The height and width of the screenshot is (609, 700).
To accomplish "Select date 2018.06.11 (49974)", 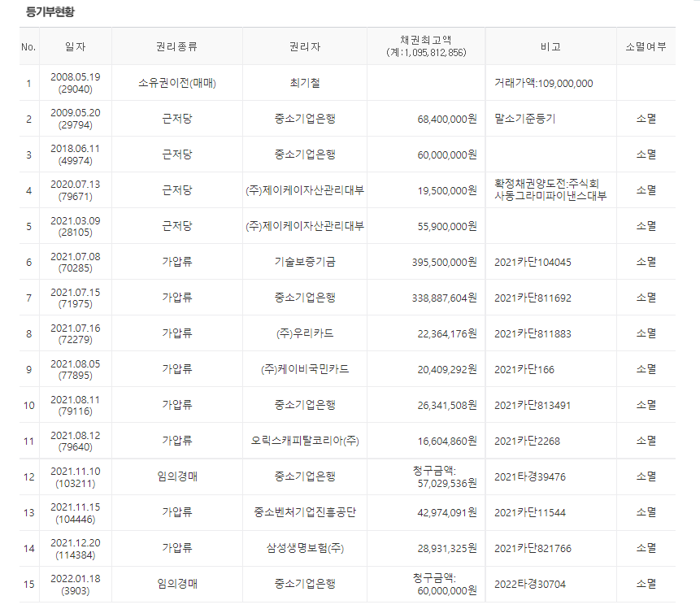I will [x=75, y=154].
